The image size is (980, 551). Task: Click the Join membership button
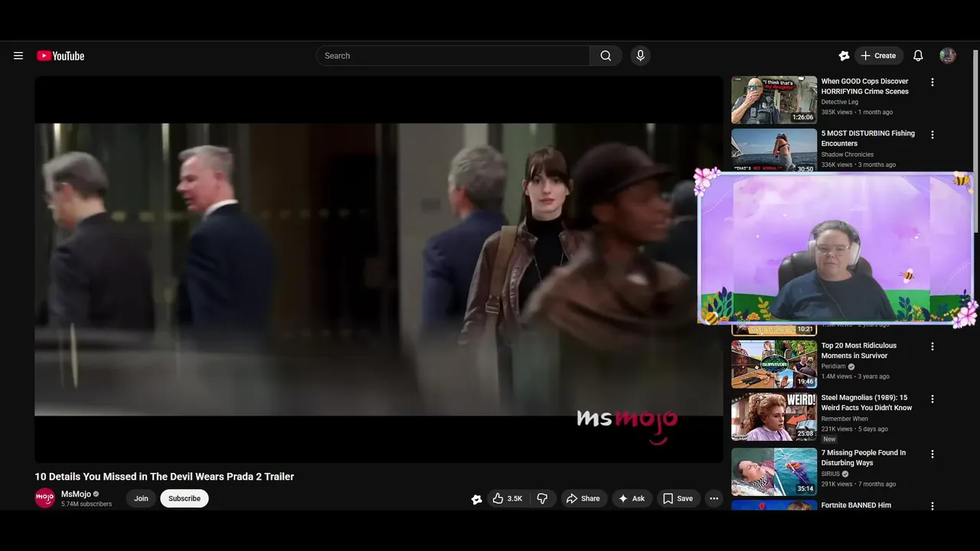click(x=142, y=498)
